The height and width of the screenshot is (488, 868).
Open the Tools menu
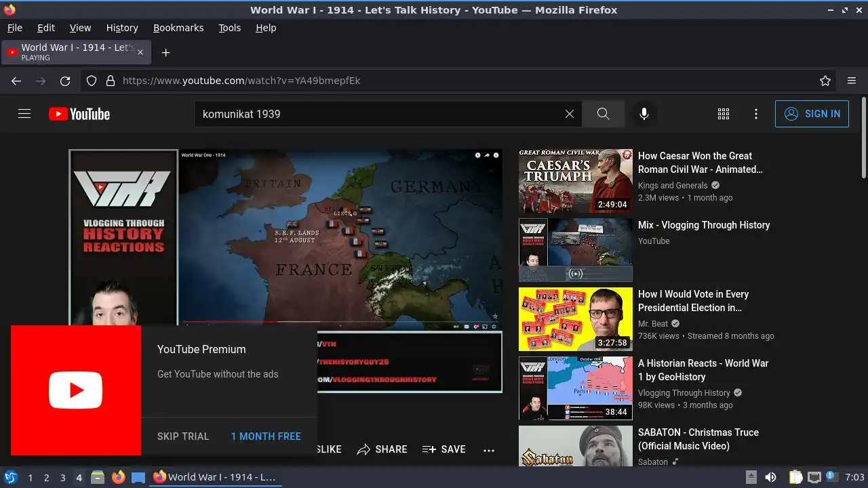tap(230, 28)
